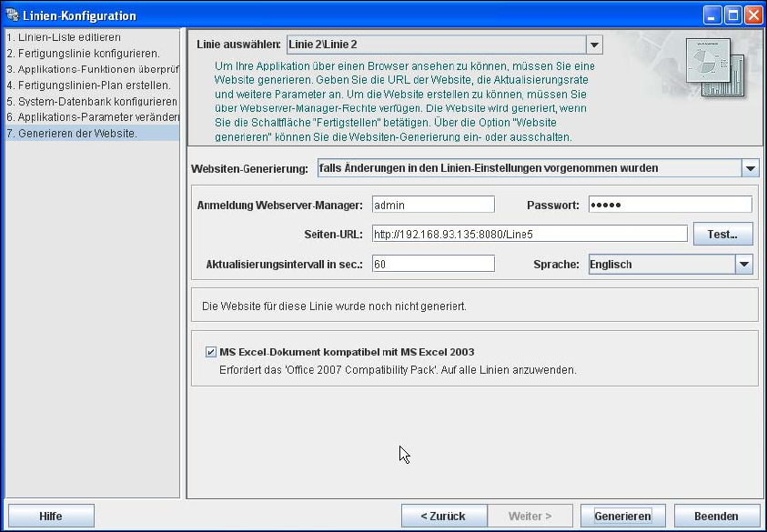
Task: Click the Aktualisierungsintervall in sec. field
Action: [x=433, y=264]
